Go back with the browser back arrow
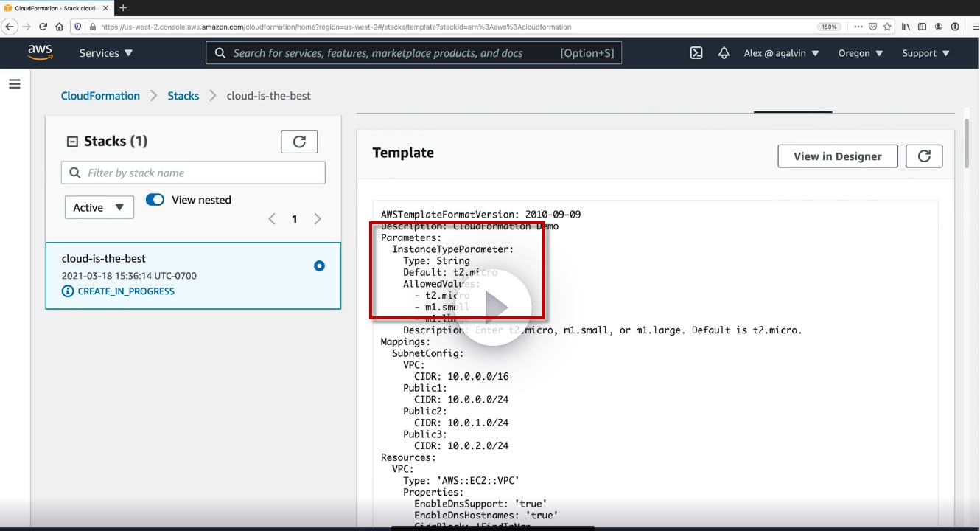This screenshot has width=980, height=531. coord(10,27)
